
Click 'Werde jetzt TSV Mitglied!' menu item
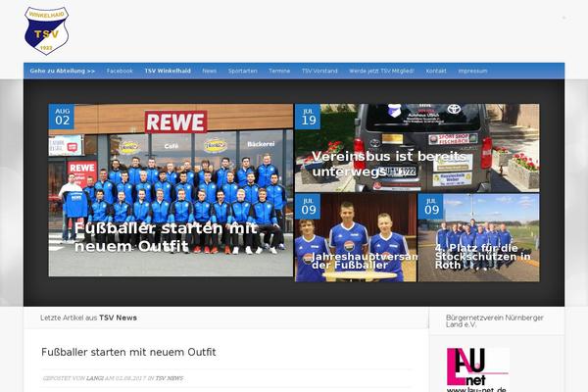pos(381,71)
